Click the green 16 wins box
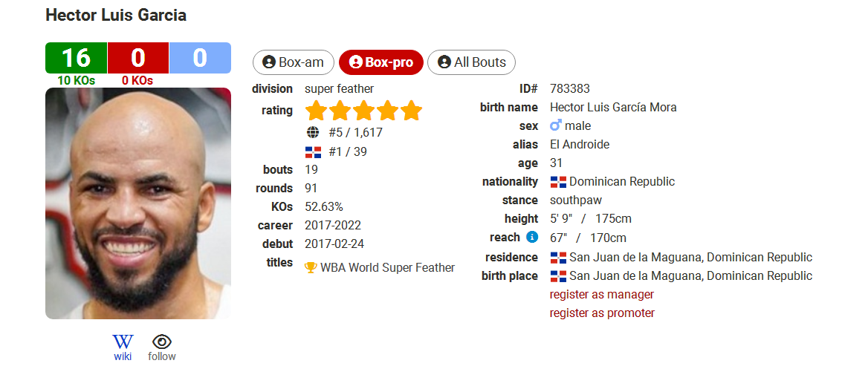Image resolution: width=868 pixels, height=369 pixels. pos(77,58)
